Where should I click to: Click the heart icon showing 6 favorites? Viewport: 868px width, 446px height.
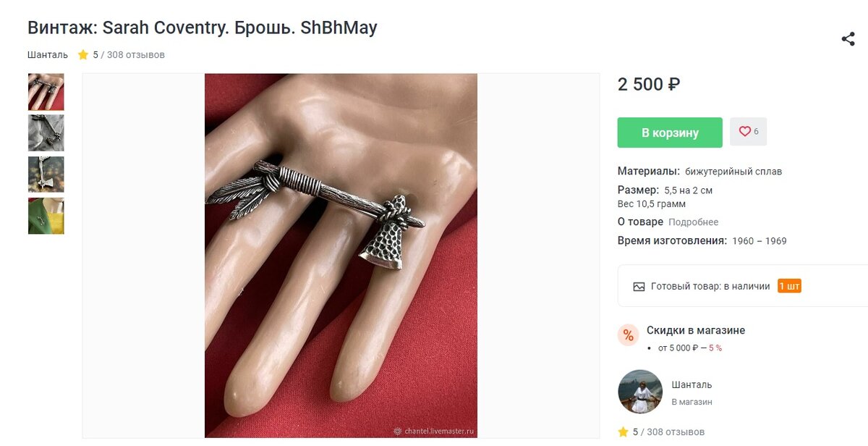pyautogui.click(x=748, y=131)
